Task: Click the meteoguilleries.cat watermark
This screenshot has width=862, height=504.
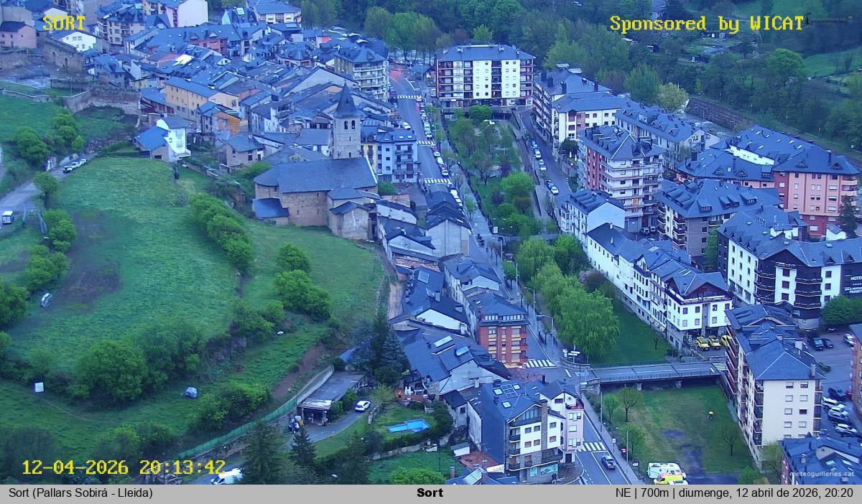Action: [x=822, y=475]
